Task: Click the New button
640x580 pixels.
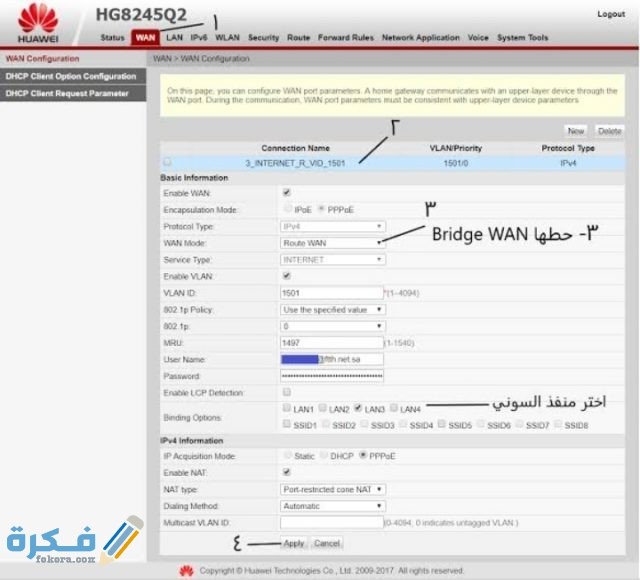Action: [576, 131]
